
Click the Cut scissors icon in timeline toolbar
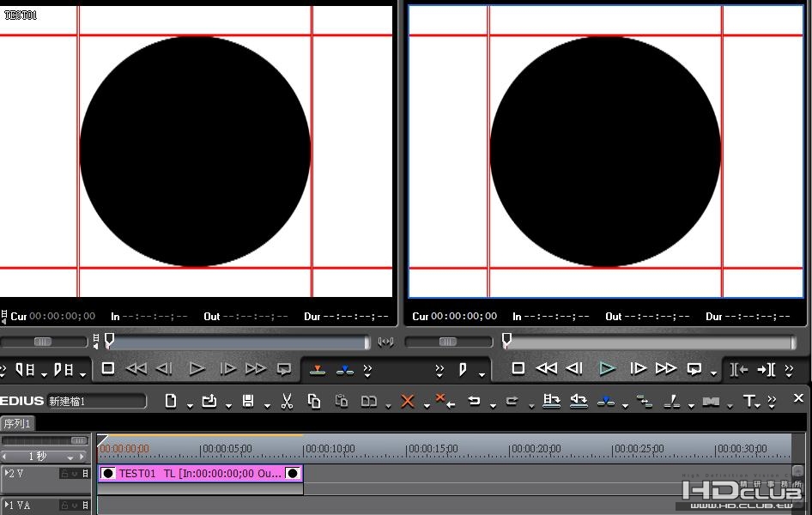coord(287,401)
